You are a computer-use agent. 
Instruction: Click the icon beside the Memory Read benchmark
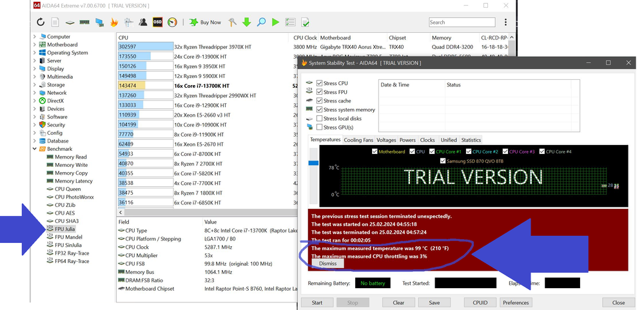point(50,157)
